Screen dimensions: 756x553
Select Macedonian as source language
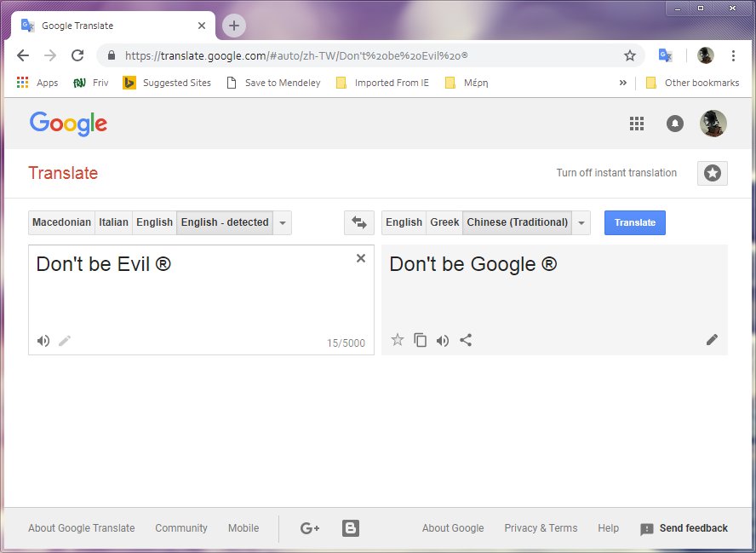pos(61,222)
